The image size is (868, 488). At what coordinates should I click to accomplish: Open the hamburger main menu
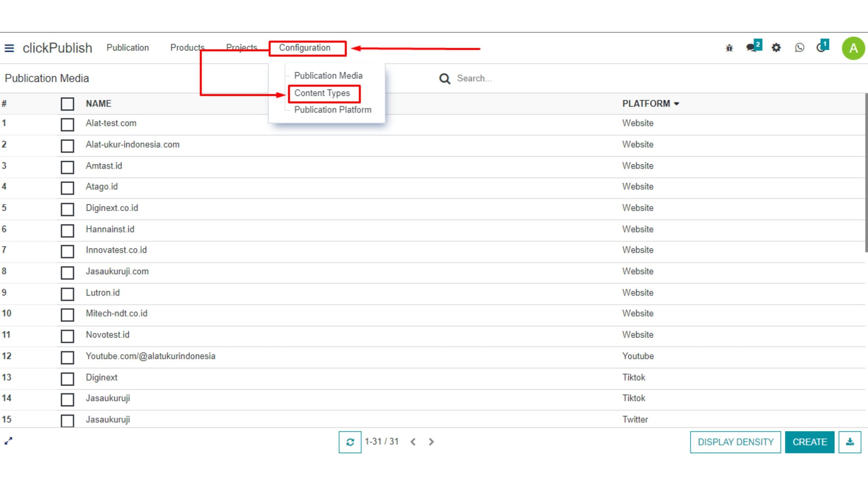9,48
